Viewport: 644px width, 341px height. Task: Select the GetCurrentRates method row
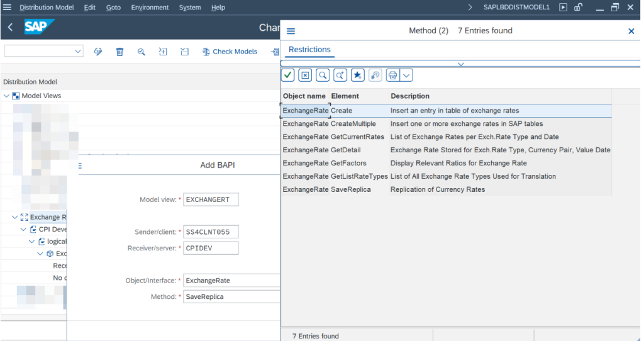click(447, 137)
